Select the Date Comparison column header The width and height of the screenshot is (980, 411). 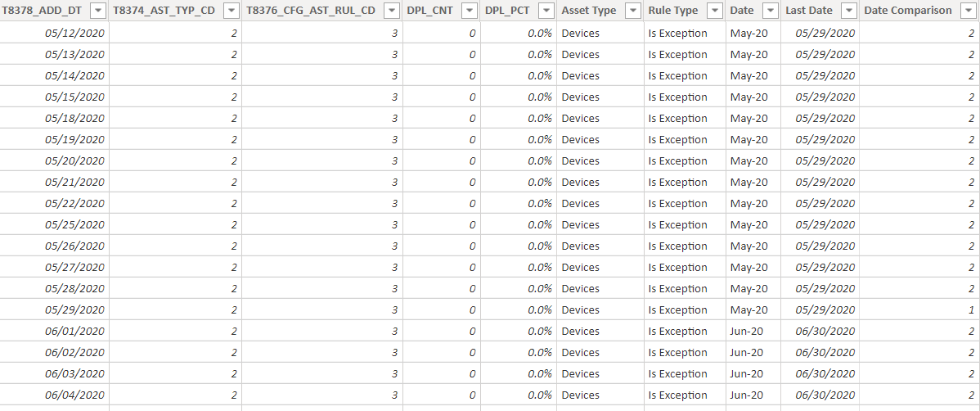tap(907, 11)
